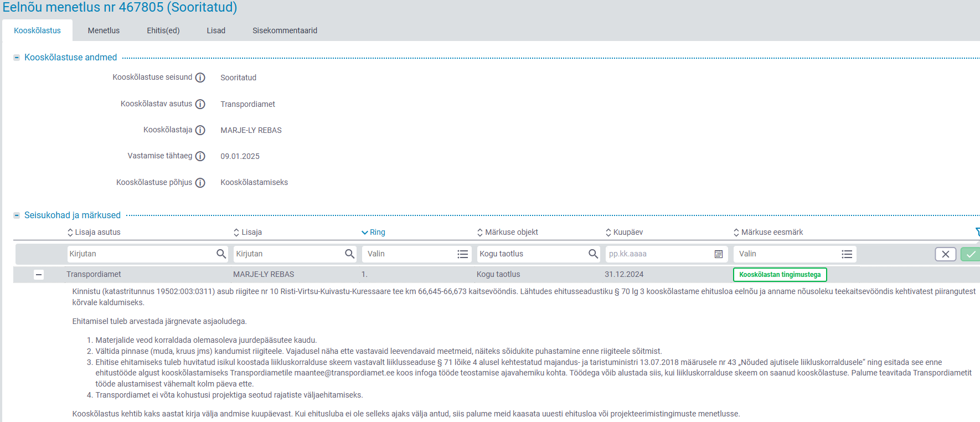This screenshot has width=980, height=422.
Task: Show info icon next to Kooskõlastaja
Action: click(200, 130)
